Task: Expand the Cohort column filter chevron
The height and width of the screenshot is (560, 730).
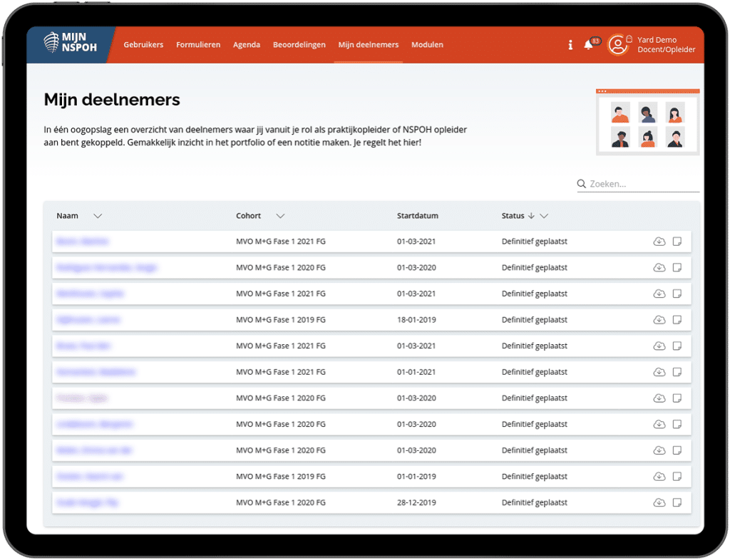Action: [280, 216]
